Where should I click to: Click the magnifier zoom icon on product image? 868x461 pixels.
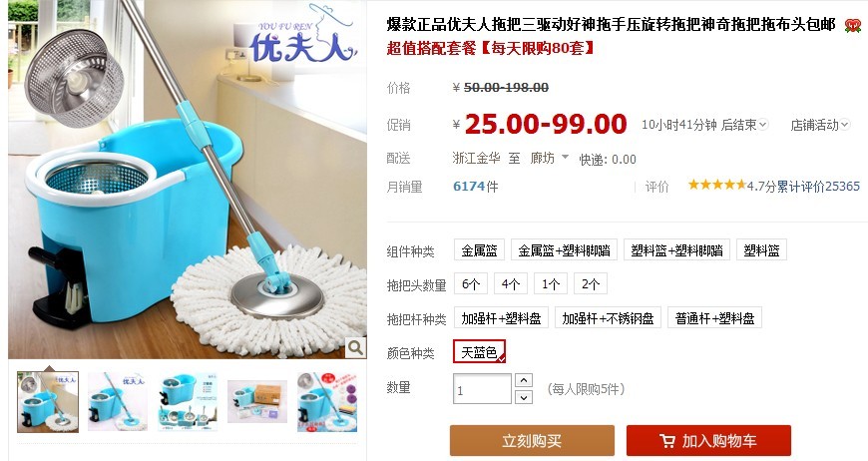point(355,347)
